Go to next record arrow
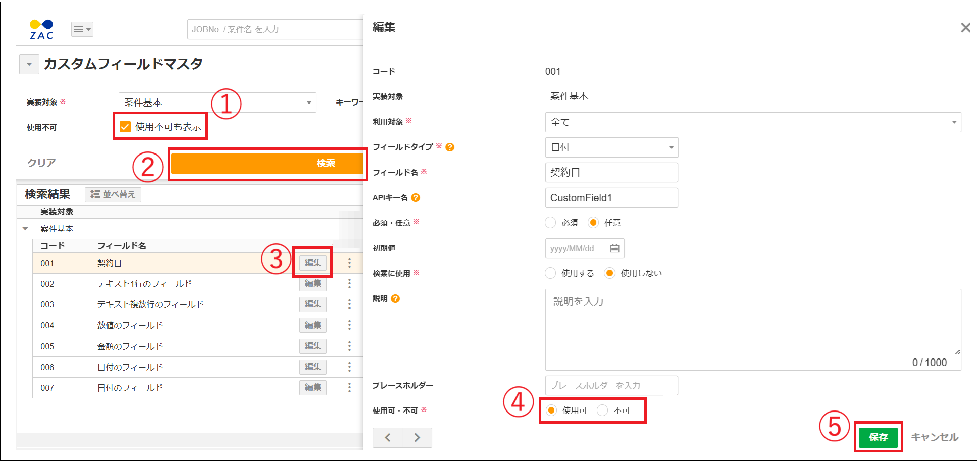The width and height of the screenshot is (980, 462). click(417, 438)
